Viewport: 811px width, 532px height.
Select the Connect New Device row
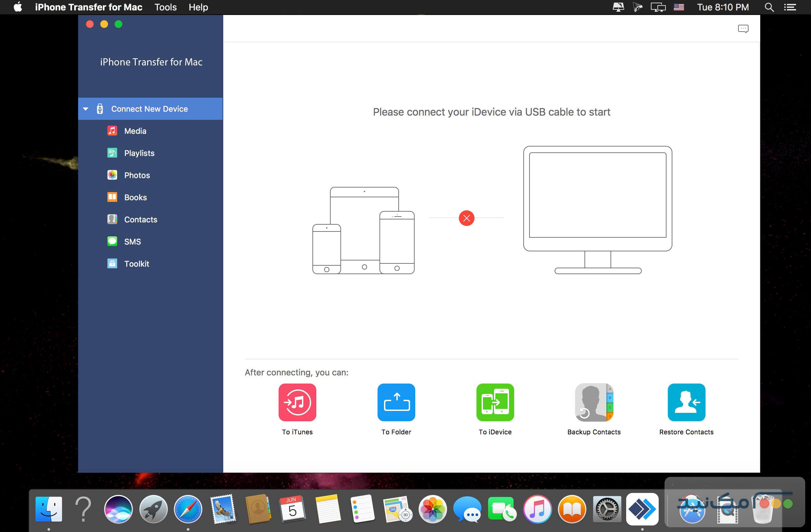149,109
